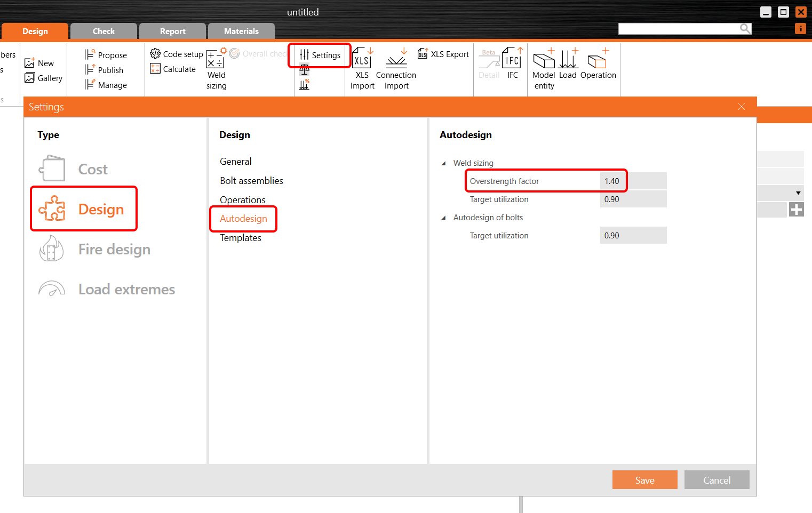
Task: Select the Cost settings type
Action: (x=92, y=170)
